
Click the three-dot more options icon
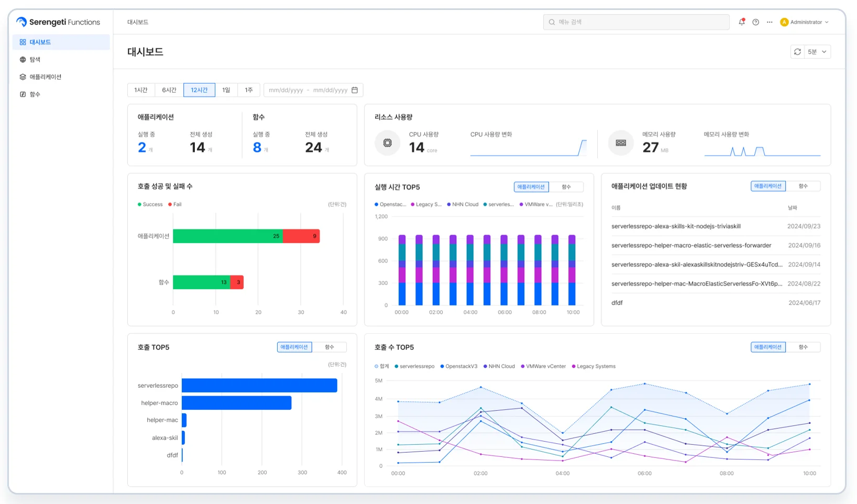click(770, 22)
